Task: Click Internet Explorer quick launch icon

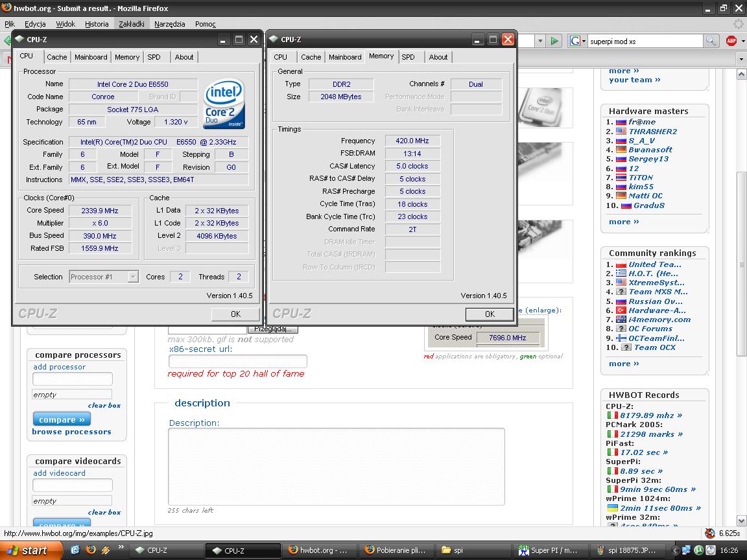Action: point(75,550)
